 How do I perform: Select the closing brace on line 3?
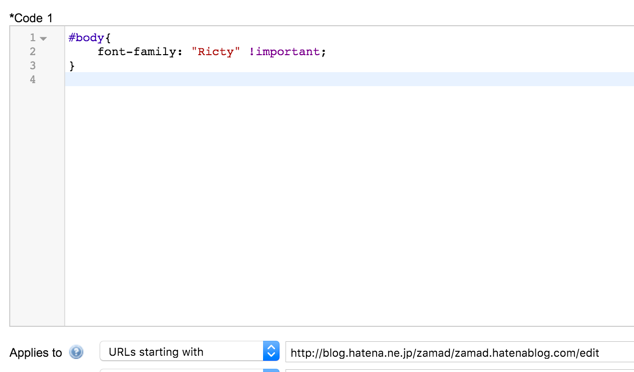coord(72,66)
